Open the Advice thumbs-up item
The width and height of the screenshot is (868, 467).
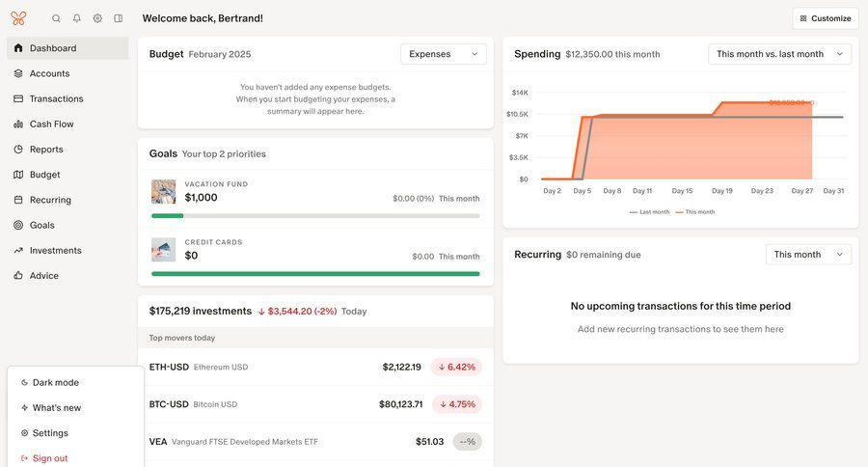[x=43, y=276]
